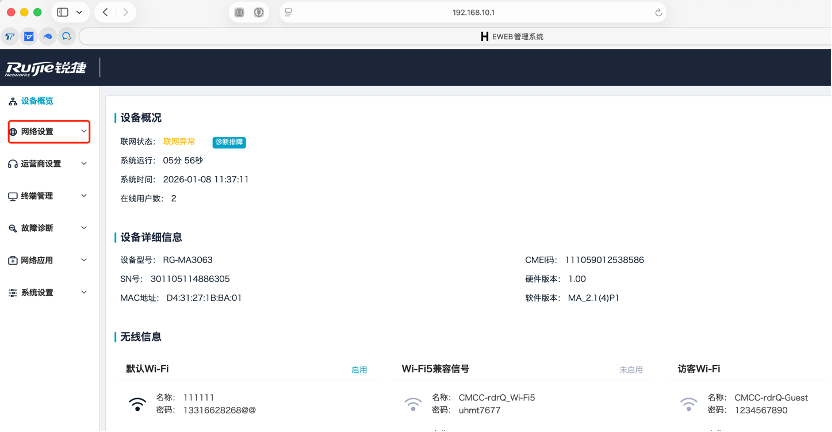Open the 设备概览 menu label
Image resolution: width=832 pixels, height=432 pixels.
pyautogui.click(x=37, y=101)
